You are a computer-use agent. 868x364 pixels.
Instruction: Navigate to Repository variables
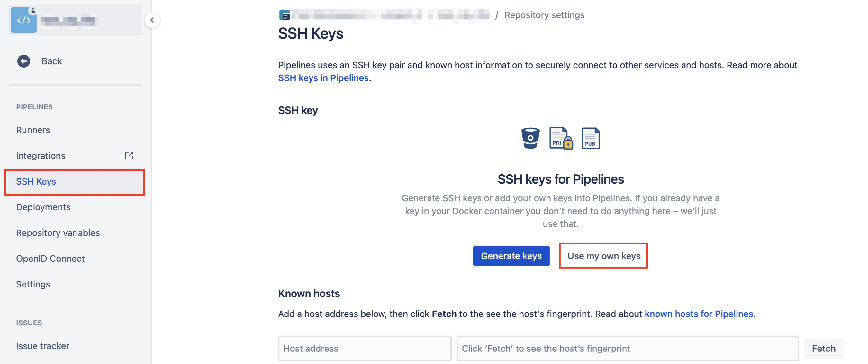tap(58, 232)
